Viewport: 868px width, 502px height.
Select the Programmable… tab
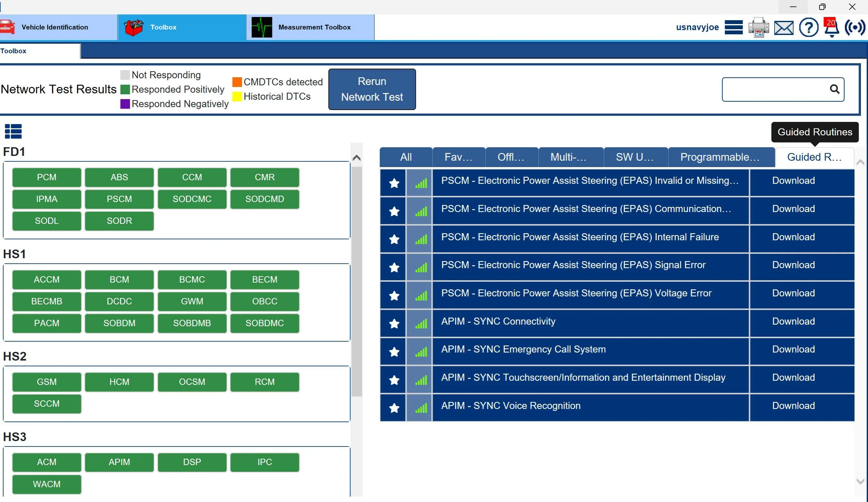[721, 157]
